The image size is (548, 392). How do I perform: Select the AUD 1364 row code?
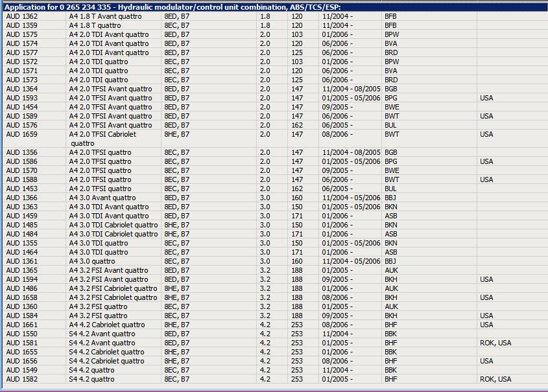coord(21,89)
